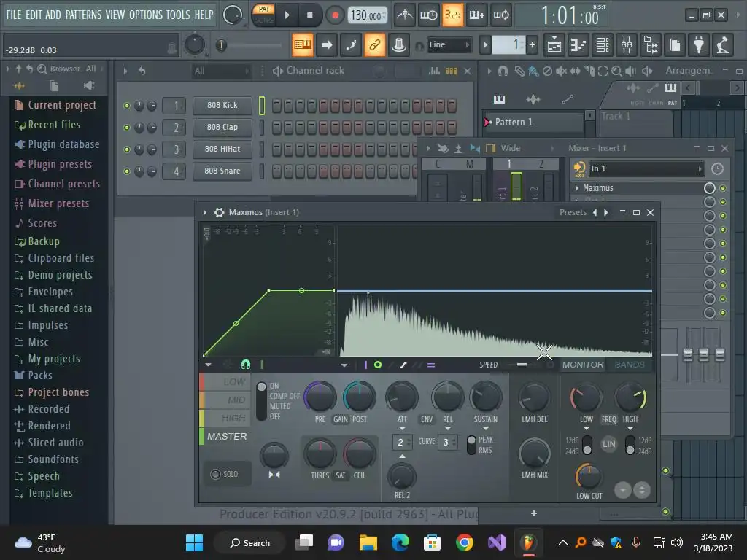The height and width of the screenshot is (560, 747).
Task: Click the Maximus LOW CUT knob
Action: (589, 475)
